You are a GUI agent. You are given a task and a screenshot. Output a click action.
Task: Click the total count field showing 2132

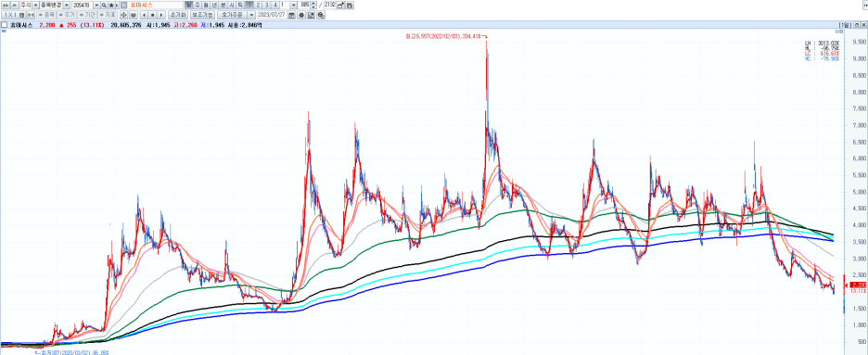[x=330, y=5]
